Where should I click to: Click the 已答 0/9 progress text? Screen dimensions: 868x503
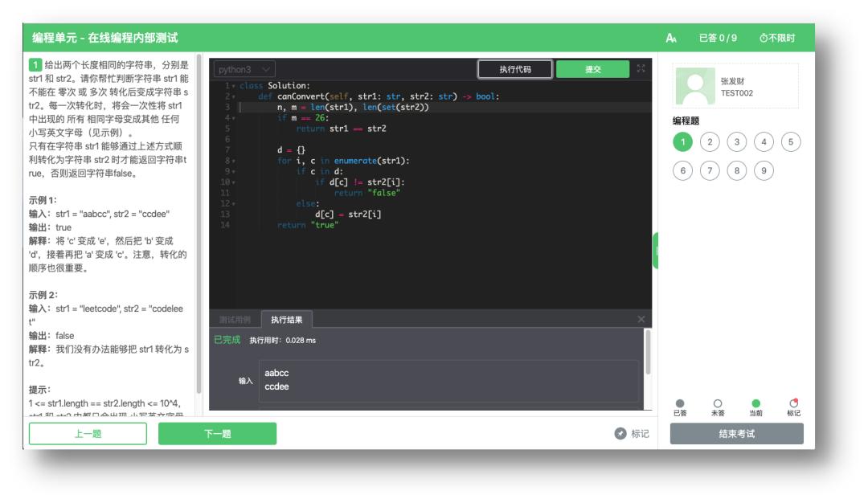pyautogui.click(x=718, y=39)
